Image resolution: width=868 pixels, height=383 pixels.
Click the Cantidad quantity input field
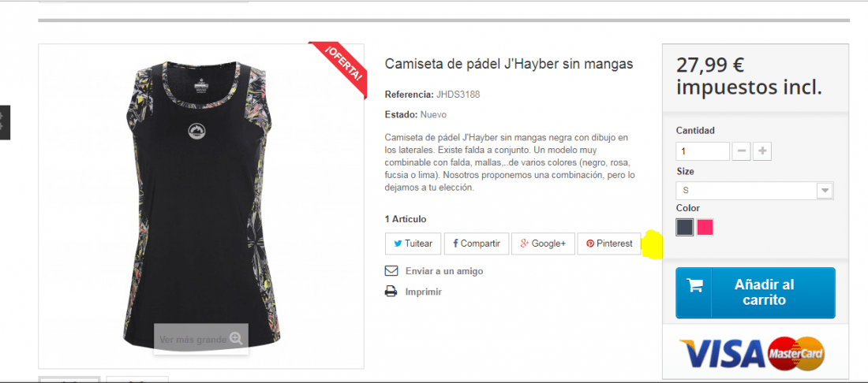click(x=702, y=151)
